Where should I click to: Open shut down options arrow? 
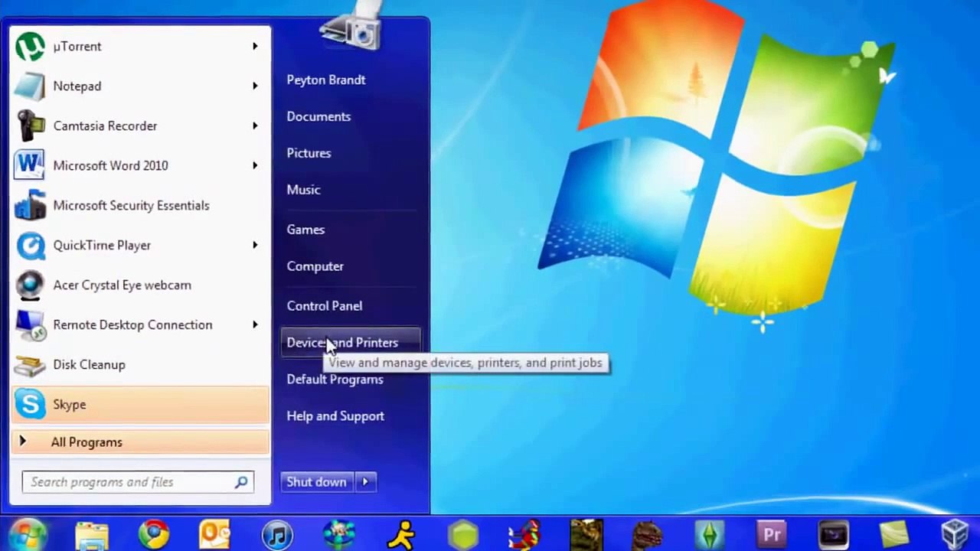365,482
